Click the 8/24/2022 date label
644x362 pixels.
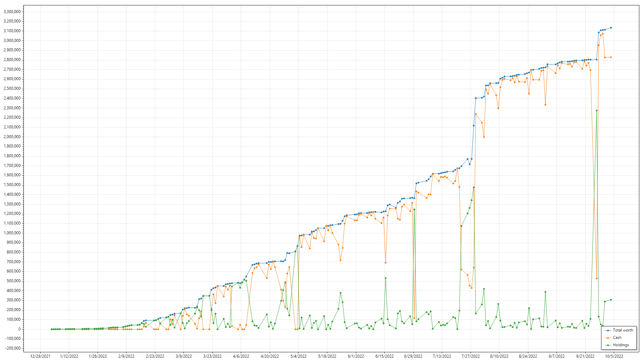tap(528, 356)
